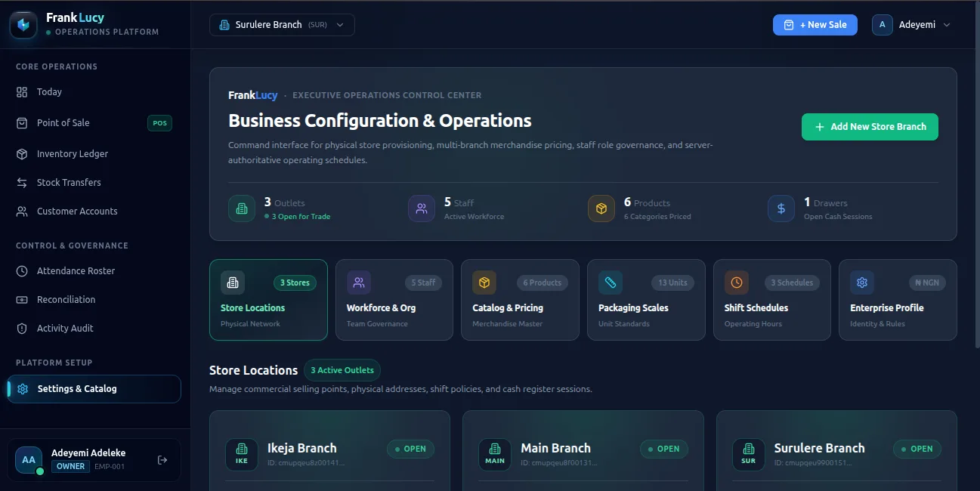
Task: Click the Staff stat people icon
Action: [x=422, y=208]
